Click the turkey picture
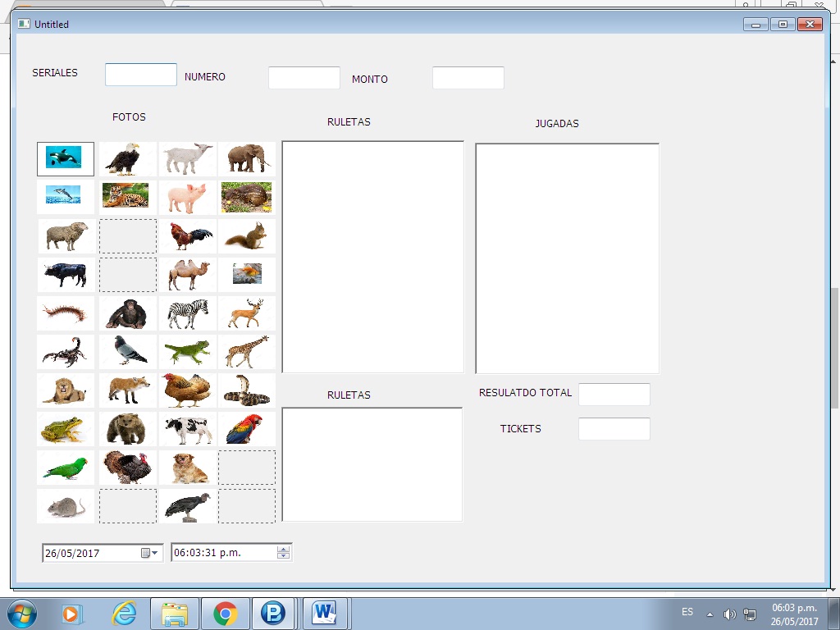This screenshot has width=840, height=630. 127,467
